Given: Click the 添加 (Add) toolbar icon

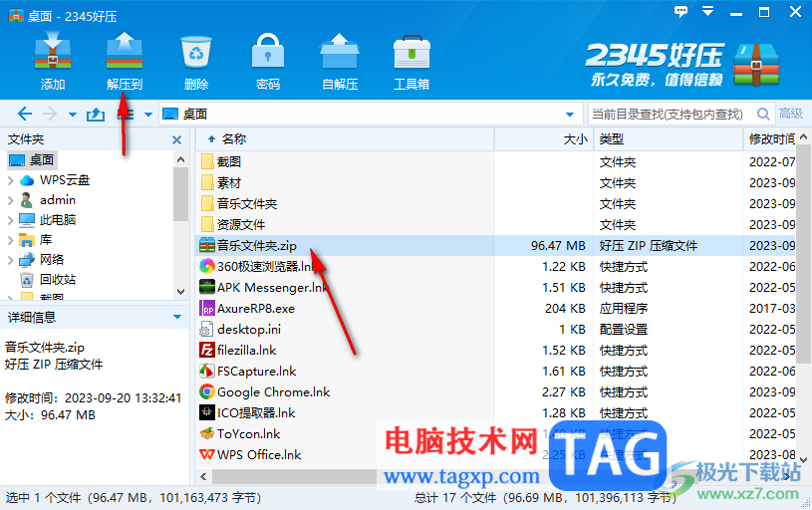Looking at the screenshot, I should coord(52,51).
